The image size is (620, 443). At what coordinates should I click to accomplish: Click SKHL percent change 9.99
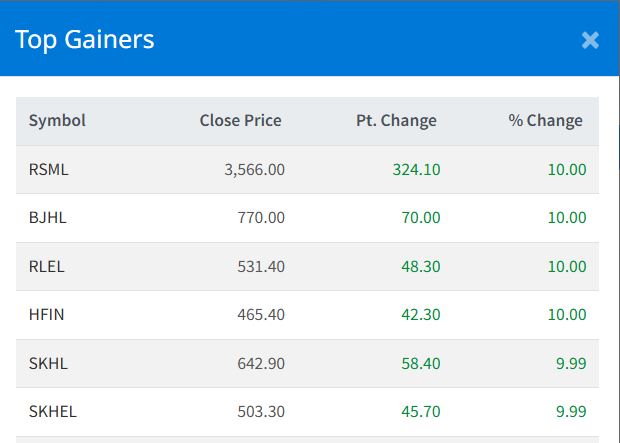click(x=571, y=363)
